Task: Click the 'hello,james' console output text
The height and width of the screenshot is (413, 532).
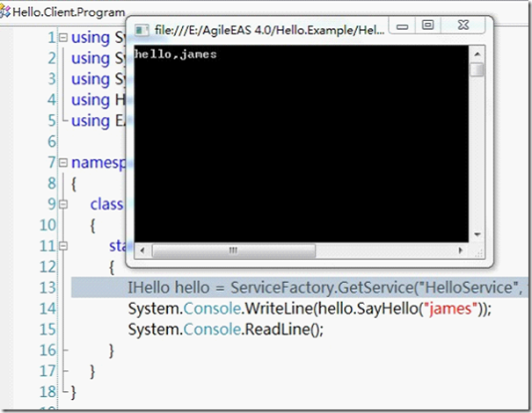Action: (175, 54)
